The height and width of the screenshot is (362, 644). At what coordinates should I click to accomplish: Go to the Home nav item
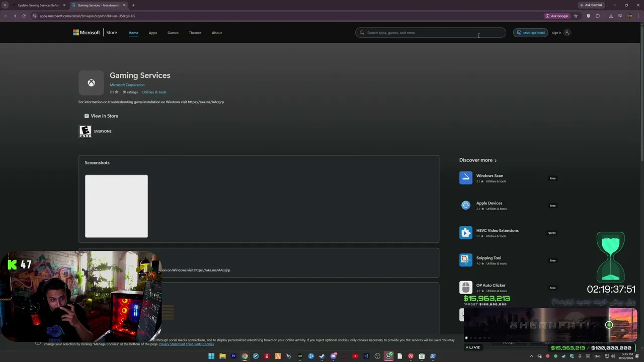[x=133, y=33]
